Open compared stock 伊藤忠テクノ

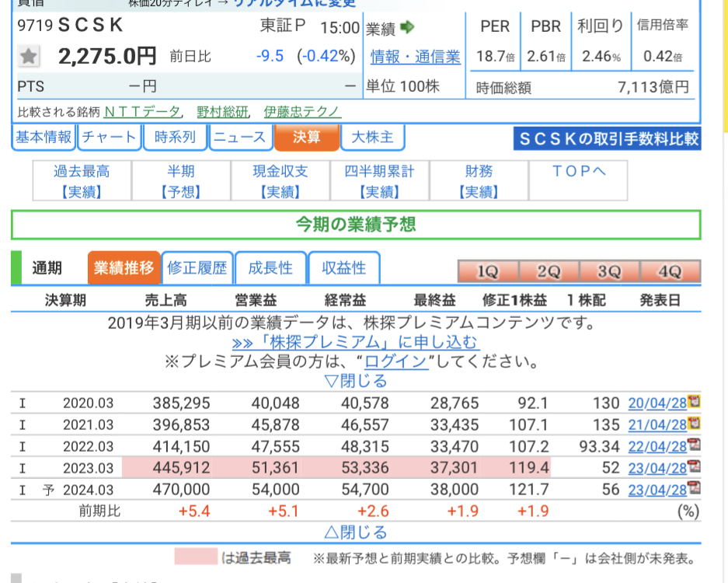click(303, 112)
